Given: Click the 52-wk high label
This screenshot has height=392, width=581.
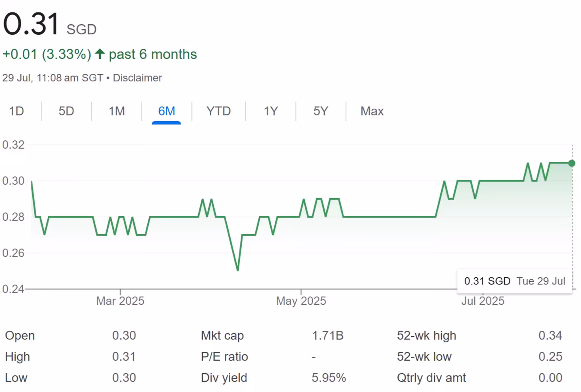Looking at the screenshot, I should coord(426,335).
